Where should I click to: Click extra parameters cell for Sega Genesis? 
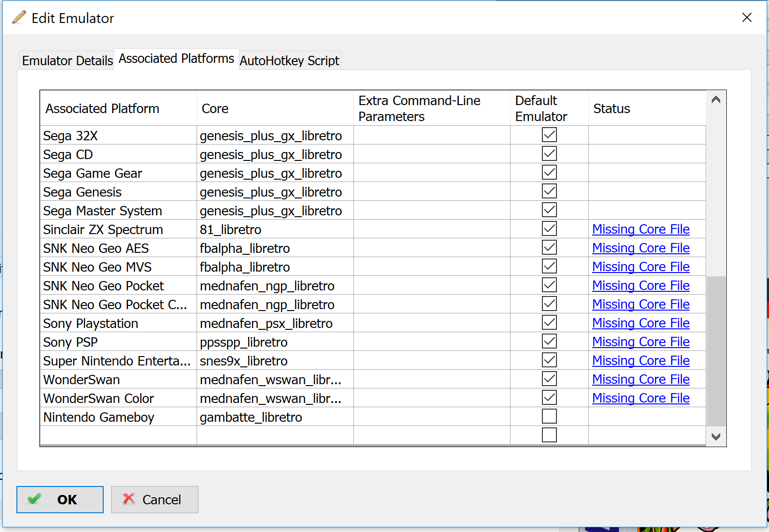[432, 192]
